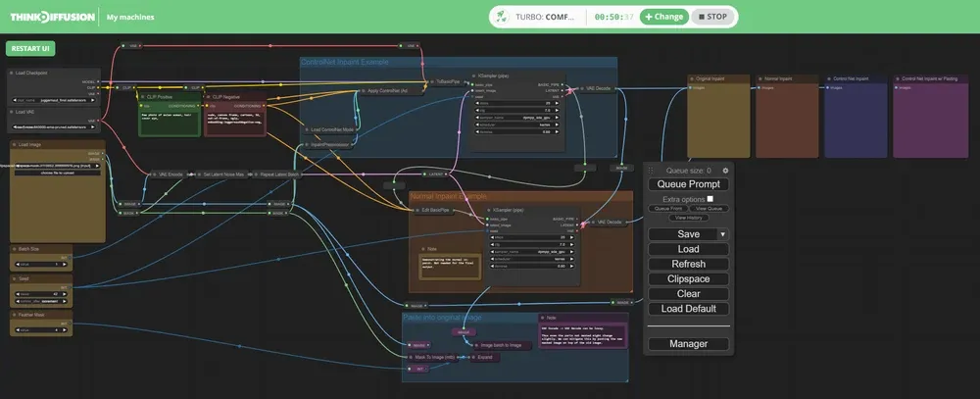Click the CLIP Negative prompt text box
Viewport: 980px width, 399px height.
[x=235, y=122]
